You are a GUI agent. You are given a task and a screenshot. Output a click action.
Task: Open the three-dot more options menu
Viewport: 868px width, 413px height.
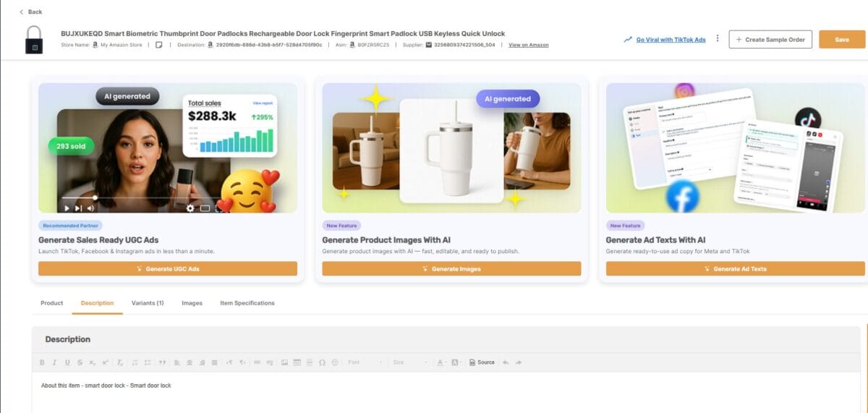tap(718, 38)
